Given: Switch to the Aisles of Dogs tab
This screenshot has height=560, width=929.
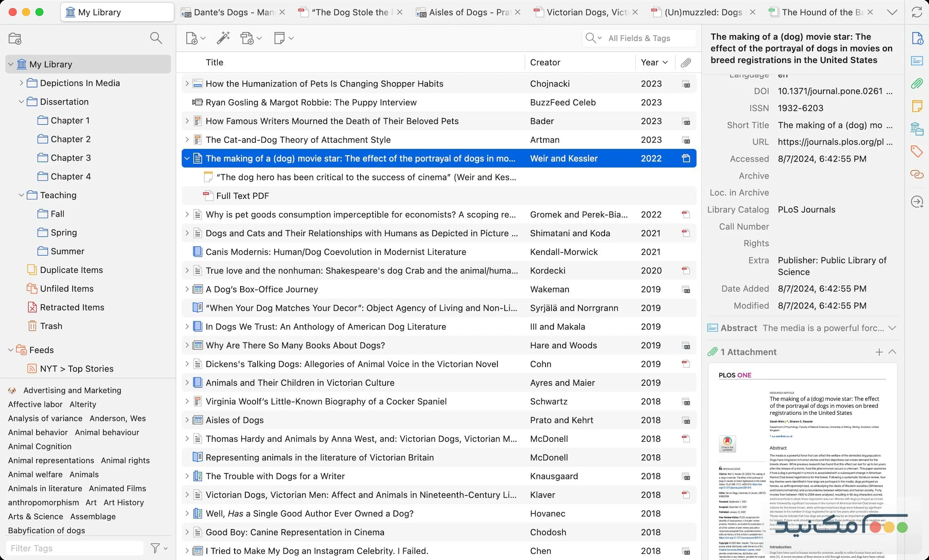Looking at the screenshot, I should [464, 12].
